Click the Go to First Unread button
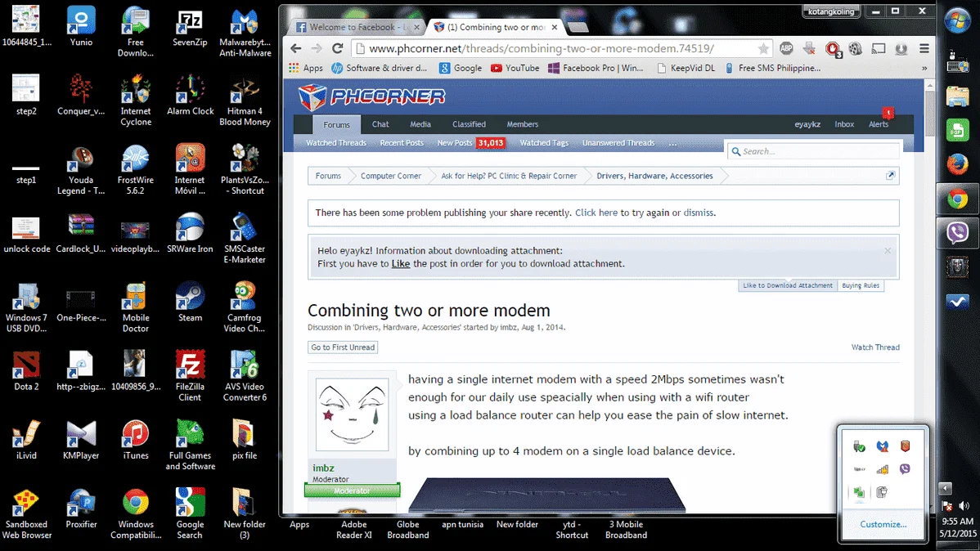Screen dimensions: 980x551 pyautogui.click(x=343, y=347)
